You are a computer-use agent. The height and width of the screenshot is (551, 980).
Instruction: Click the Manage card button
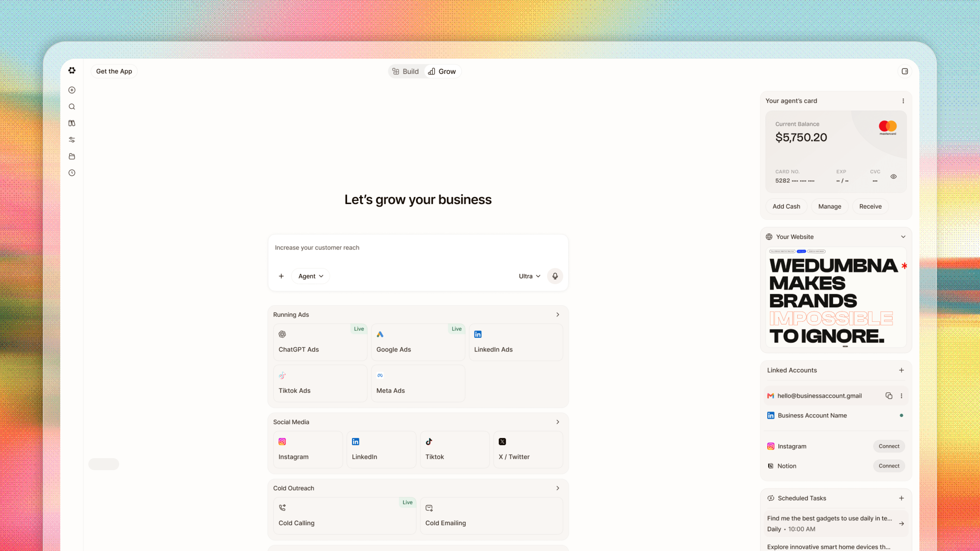coord(830,206)
